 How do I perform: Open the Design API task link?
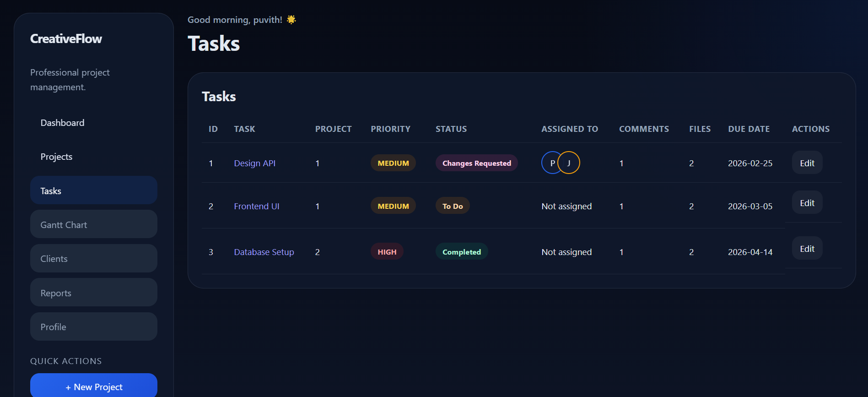click(255, 163)
